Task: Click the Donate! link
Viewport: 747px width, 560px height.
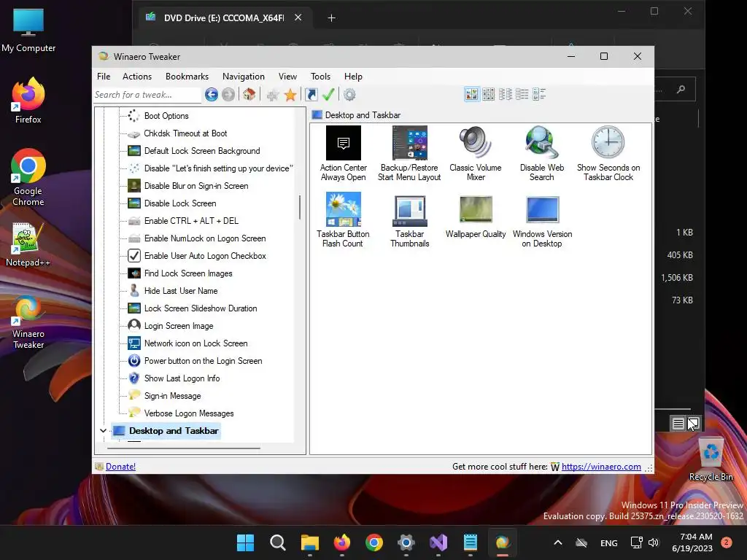Action: 120,467
